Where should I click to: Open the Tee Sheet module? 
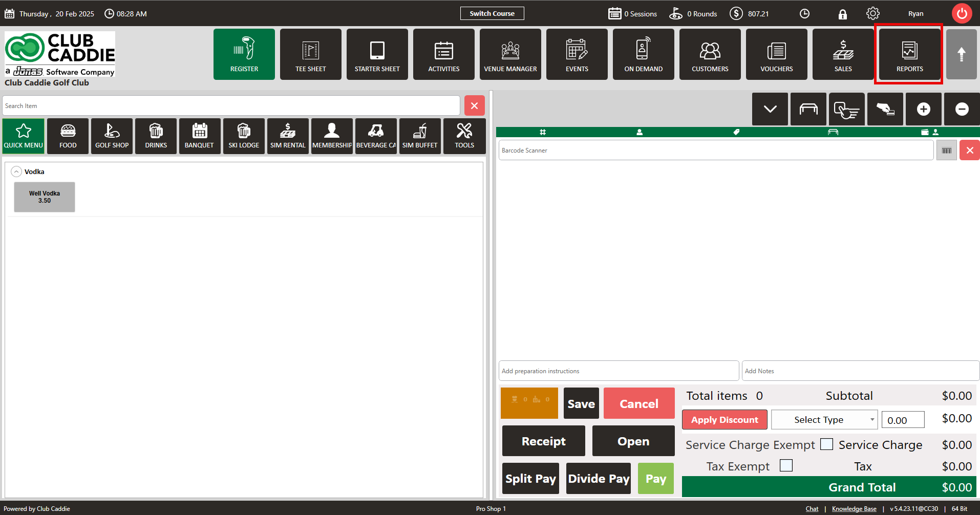coord(311,54)
